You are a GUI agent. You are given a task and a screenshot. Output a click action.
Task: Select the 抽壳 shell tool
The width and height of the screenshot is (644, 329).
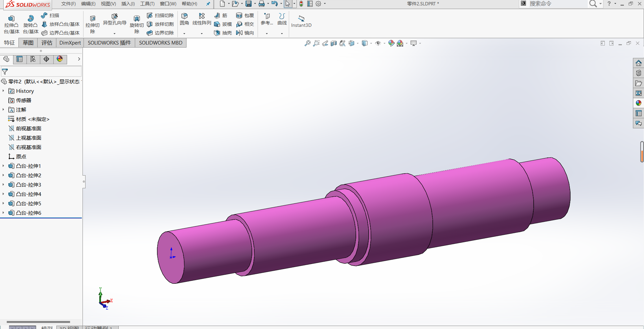[223, 33]
